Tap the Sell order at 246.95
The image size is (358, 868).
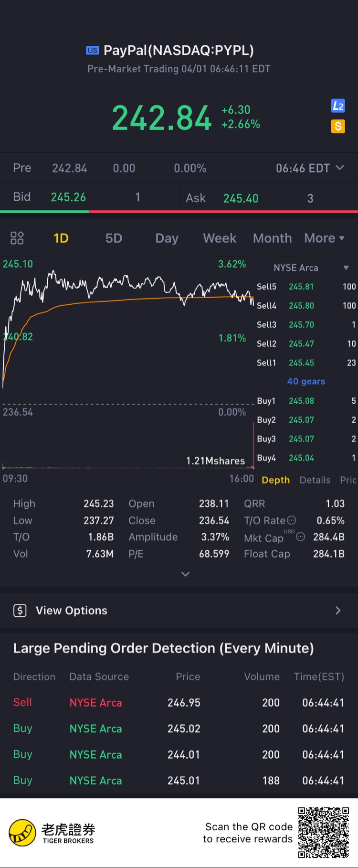179,703
